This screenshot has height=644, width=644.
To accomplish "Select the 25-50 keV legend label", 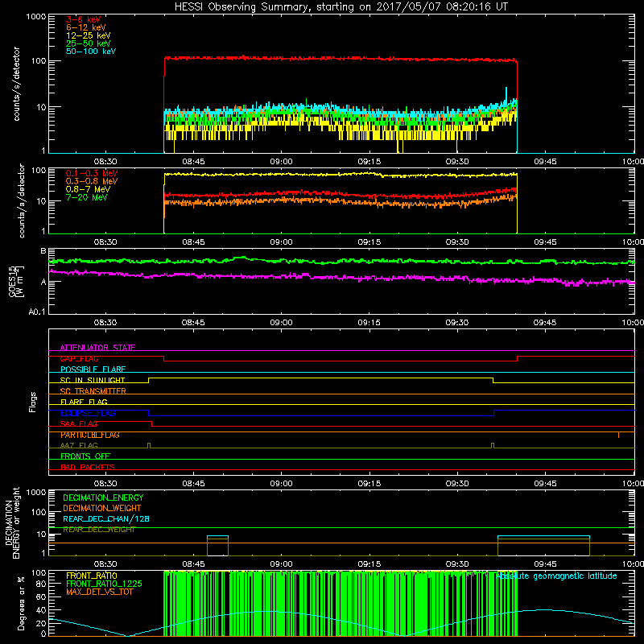I will (x=89, y=43).
